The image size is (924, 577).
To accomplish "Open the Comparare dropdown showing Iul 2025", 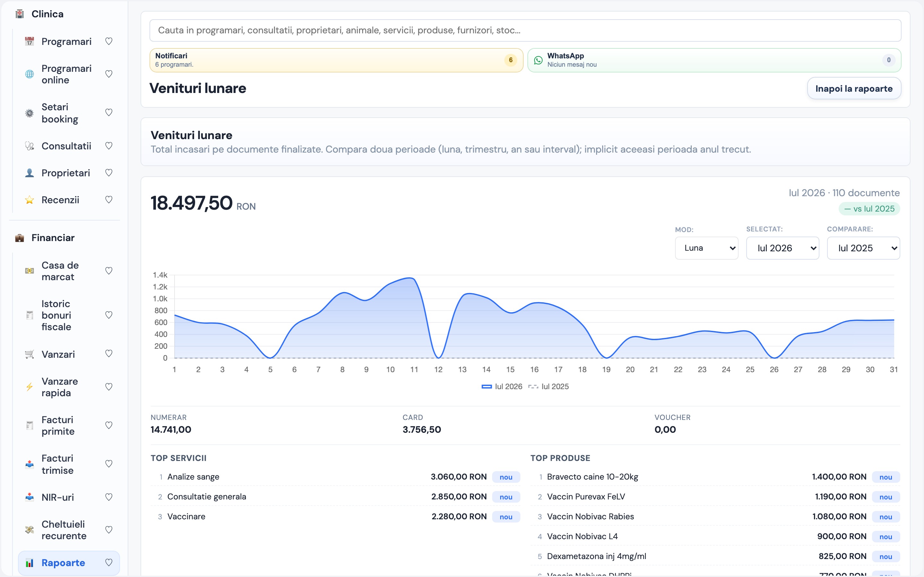I will pyautogui.click(x=863, y=248).
